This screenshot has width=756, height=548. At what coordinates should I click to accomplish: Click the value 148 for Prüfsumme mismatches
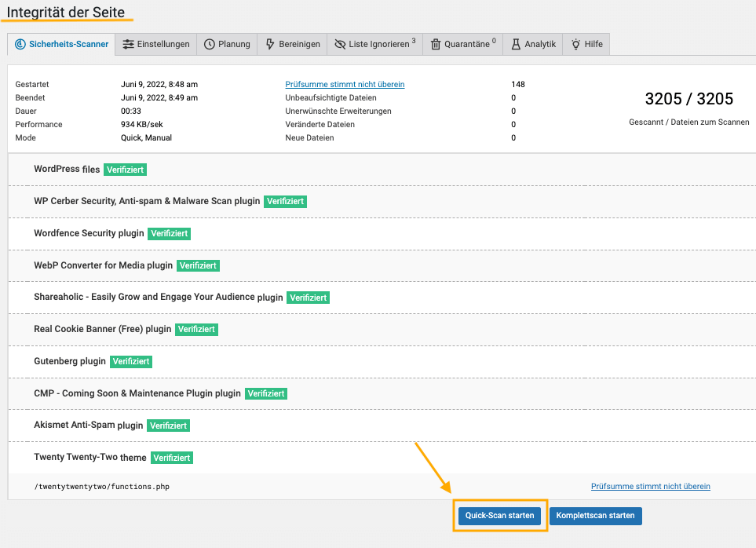coord(518,84)
